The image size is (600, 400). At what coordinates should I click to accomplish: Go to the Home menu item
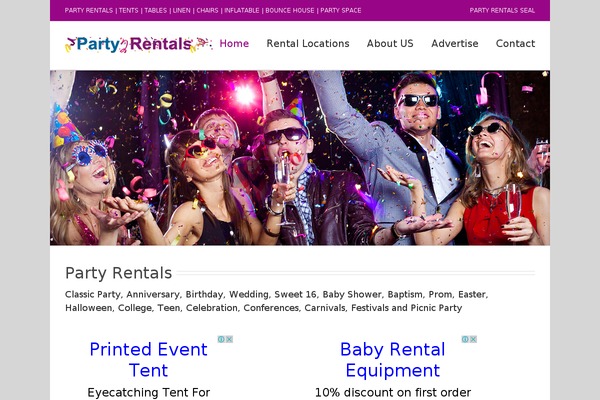pos(234,44)
